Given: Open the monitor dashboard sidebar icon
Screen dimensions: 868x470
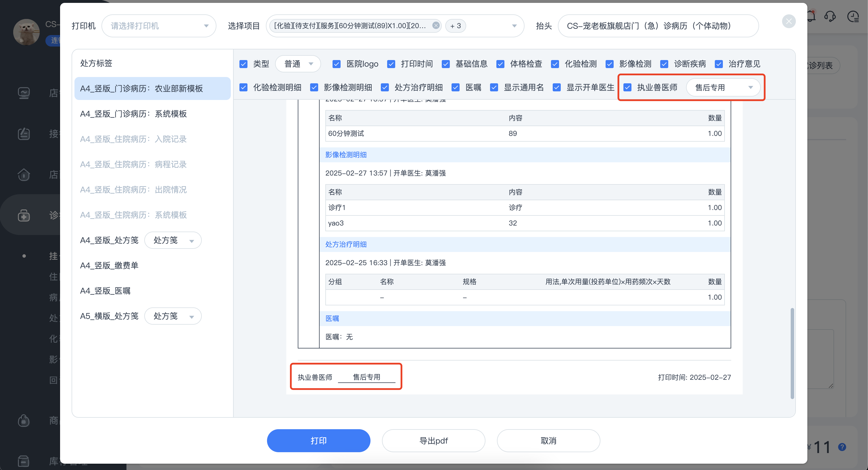Looking at the screenshot, I should (x=24, y=93).
